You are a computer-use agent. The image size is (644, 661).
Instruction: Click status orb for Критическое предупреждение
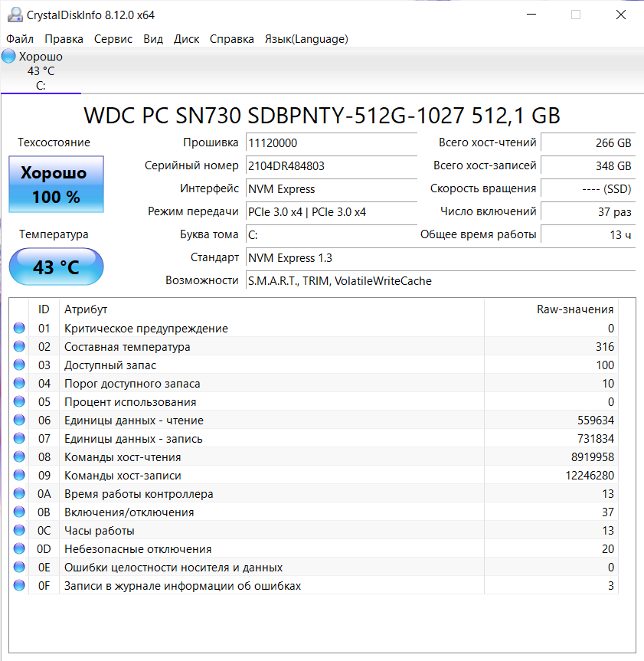tap(19, 328)
